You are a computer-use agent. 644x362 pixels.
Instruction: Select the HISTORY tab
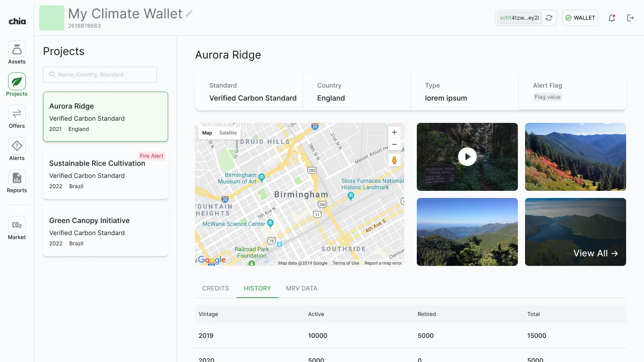(x=257, y=288)
